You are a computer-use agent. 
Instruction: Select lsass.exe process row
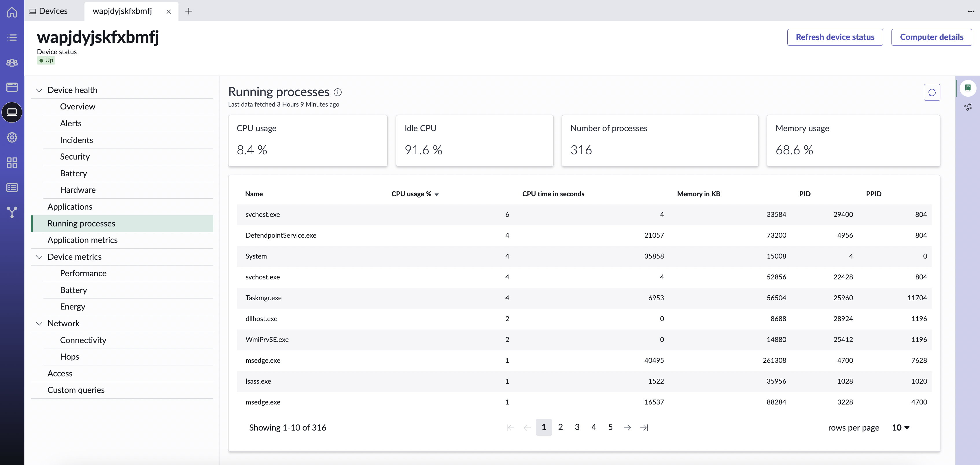[584, 381]
